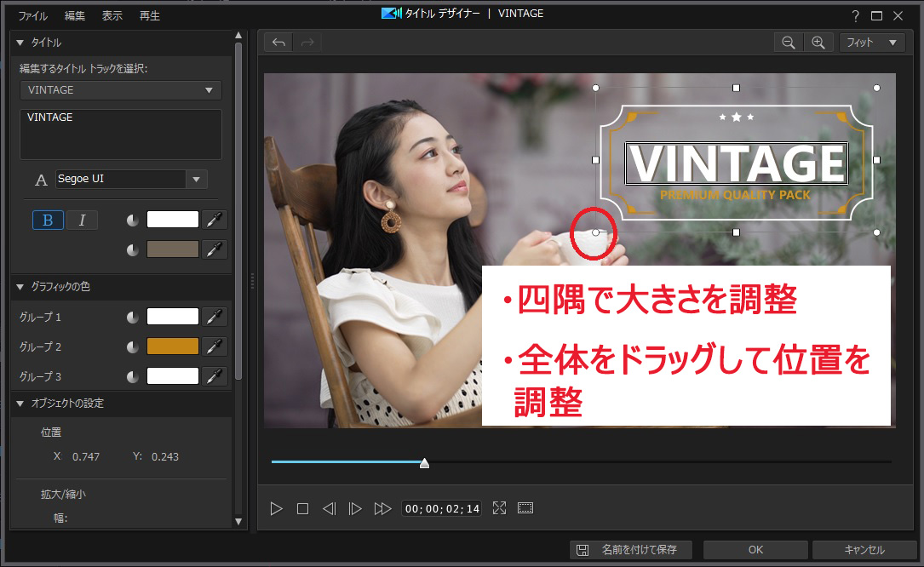
Task: Collapse the オブジェクトの設定 section
Action: click(20, 404)
